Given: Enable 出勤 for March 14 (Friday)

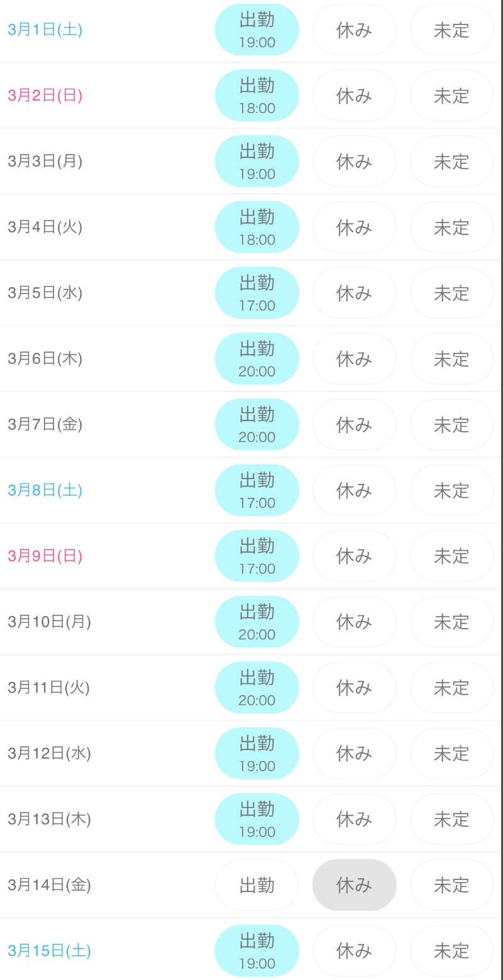Looking at the screenshot, I should (x=257, y=885).
